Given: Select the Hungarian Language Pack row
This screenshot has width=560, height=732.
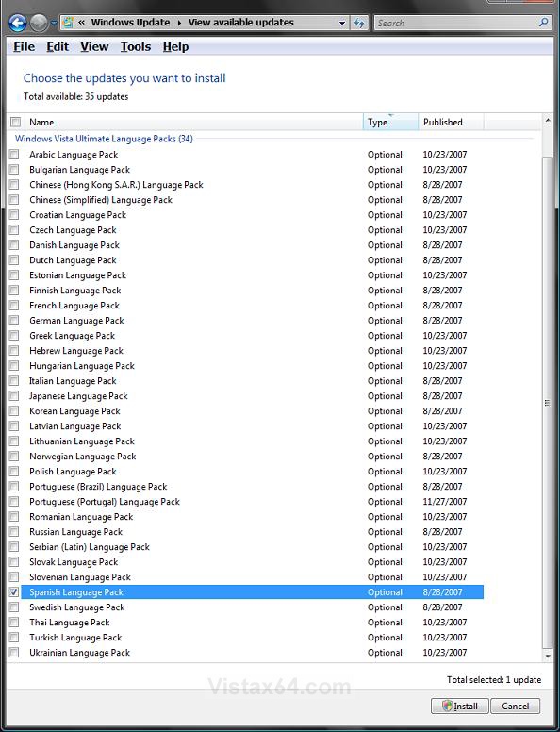Looking at the screenshot, I should pos(252,366).
